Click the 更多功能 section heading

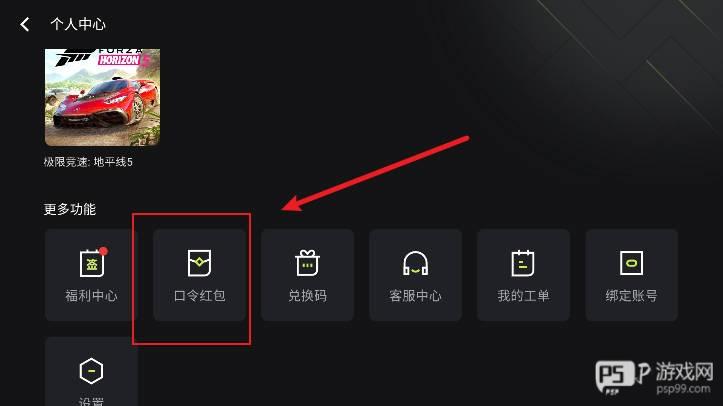pos(70,209)
